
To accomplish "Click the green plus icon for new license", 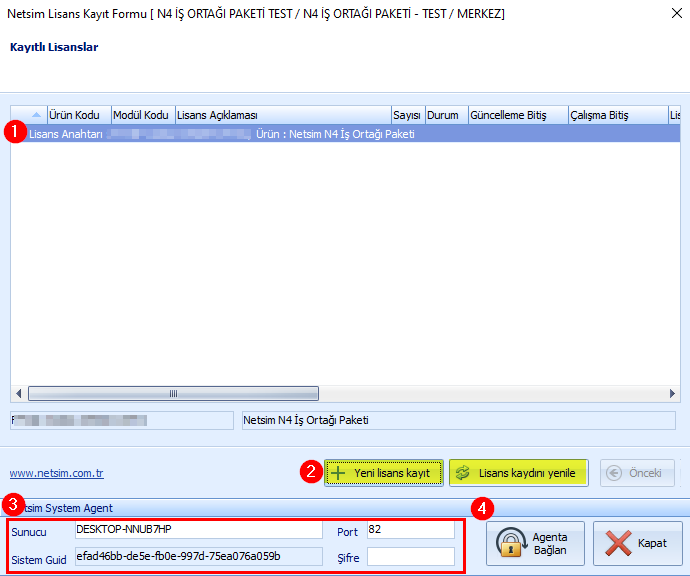I will pyautogui.click(x=338, y=473).
